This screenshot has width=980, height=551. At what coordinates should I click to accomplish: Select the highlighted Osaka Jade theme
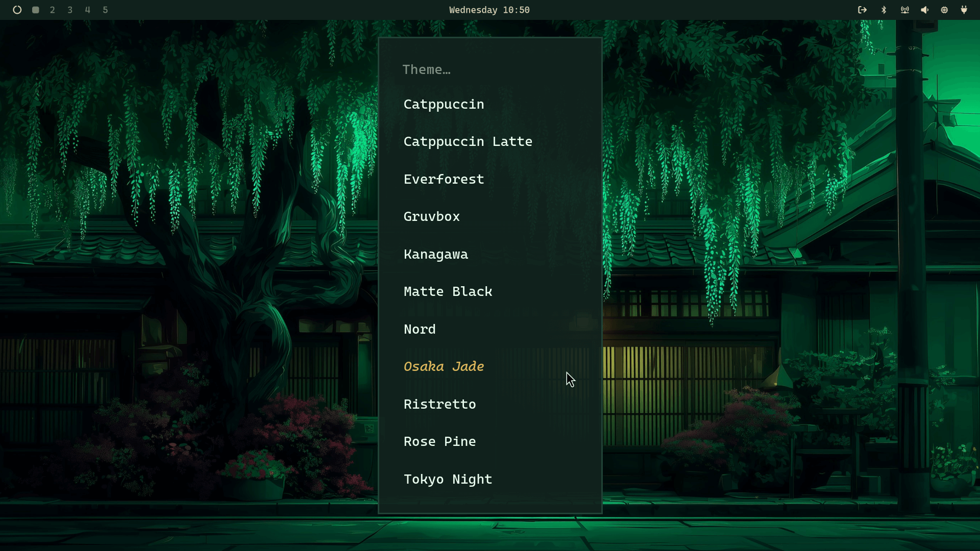444,367
